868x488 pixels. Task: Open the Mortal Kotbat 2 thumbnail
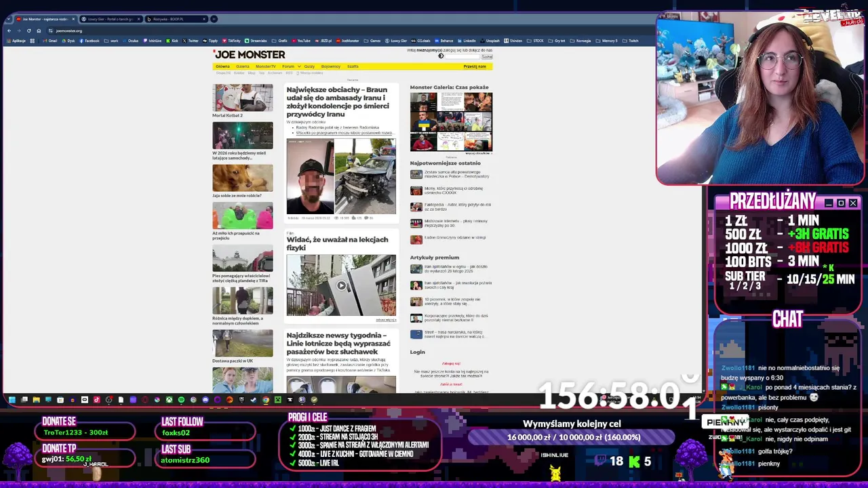tap(242, 98)
